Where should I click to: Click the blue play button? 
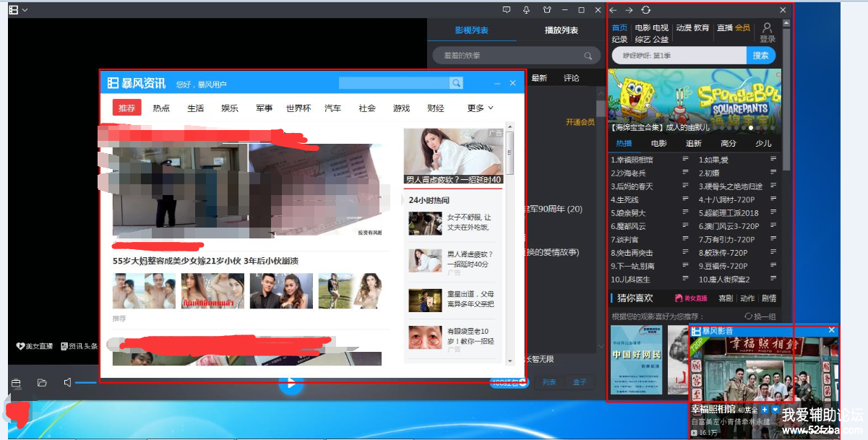point(291,384)
